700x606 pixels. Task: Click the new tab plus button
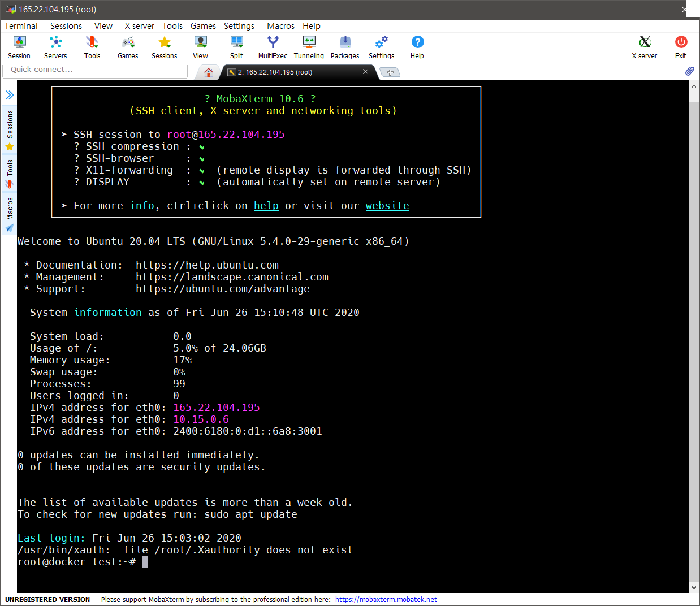390,72
